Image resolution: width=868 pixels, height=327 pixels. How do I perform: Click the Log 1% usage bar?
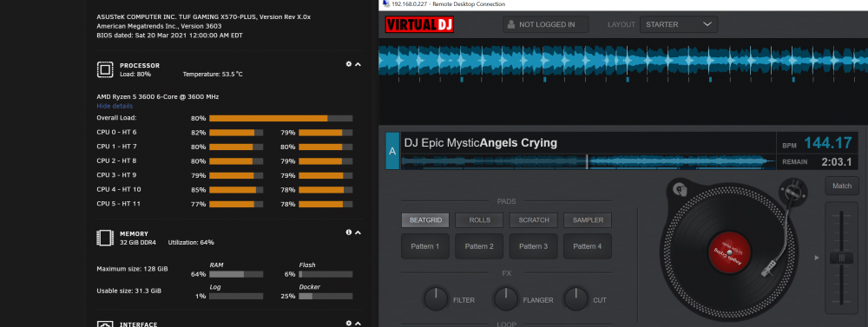click(236, 296)
